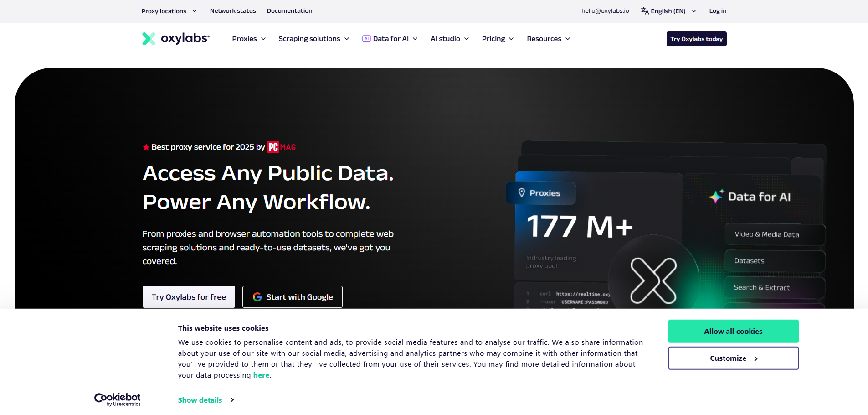This screenshot has height=415, width=868.
Task: Expand Show details in cookie banner
Action: (x=205, y=400)
